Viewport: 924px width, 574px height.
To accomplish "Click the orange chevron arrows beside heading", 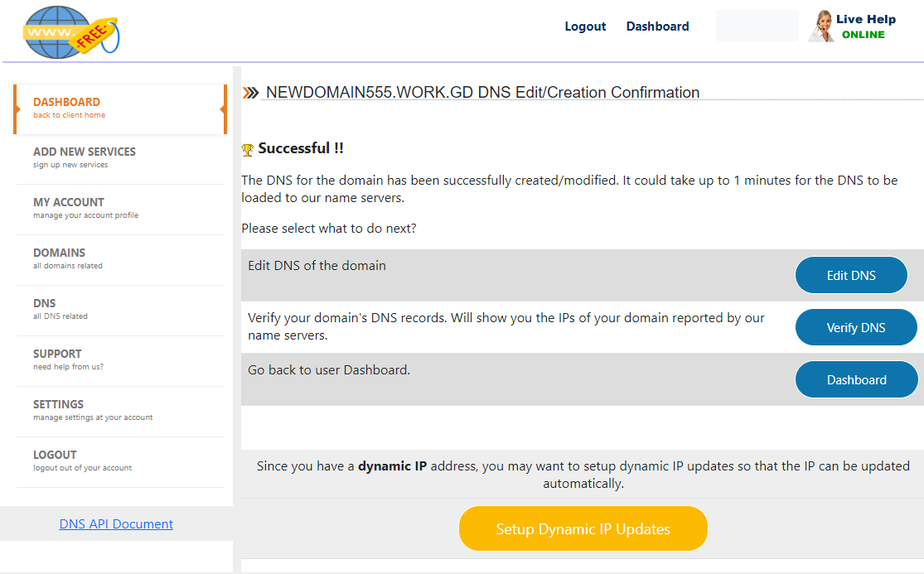I will pos(250,93).
